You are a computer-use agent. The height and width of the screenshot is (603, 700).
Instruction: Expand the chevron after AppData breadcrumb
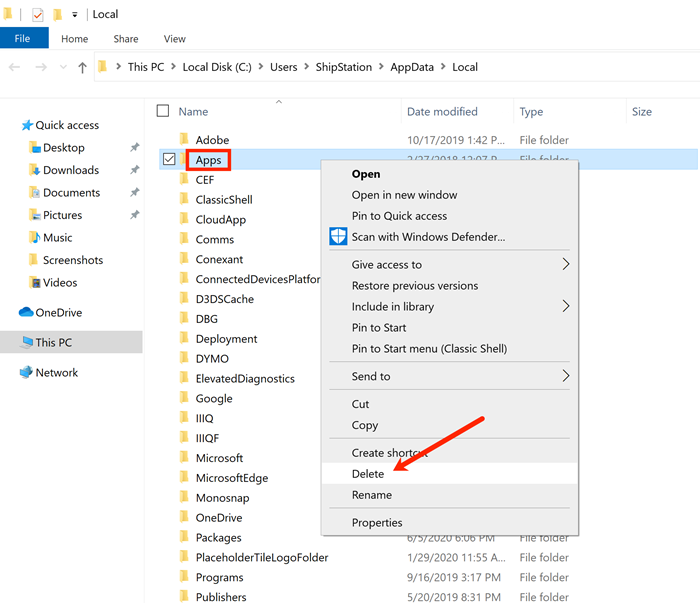point(443,67)
